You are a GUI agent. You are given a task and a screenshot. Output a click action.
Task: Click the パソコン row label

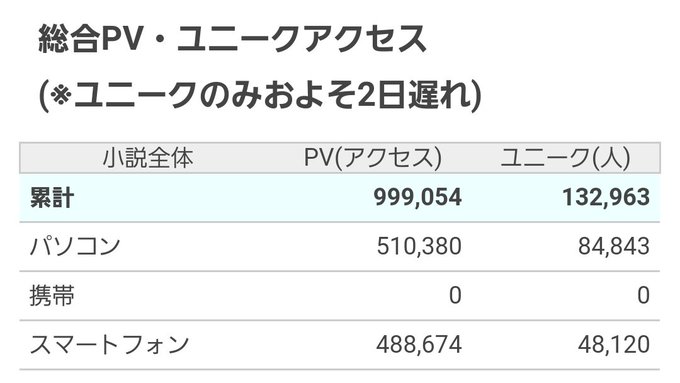[x=75, y=246]
